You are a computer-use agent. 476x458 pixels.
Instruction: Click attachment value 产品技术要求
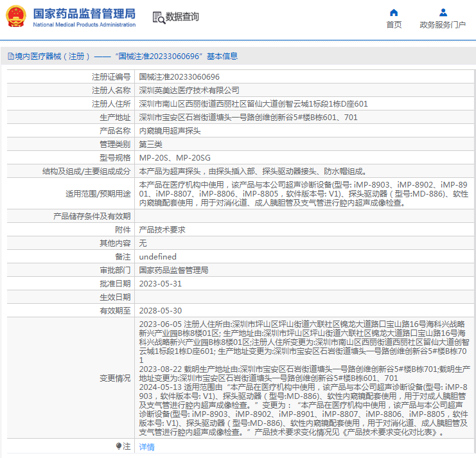pyautogui.click(x=162, y=230)
